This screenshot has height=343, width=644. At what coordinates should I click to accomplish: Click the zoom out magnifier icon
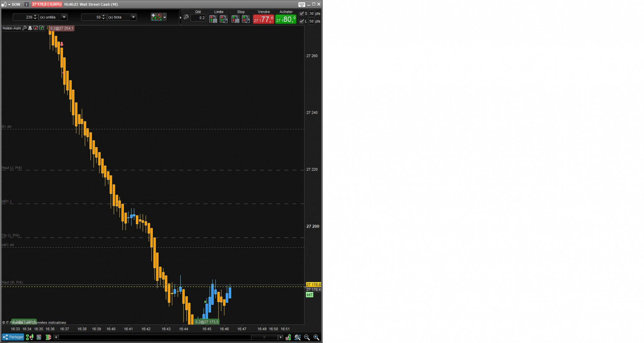click(x=307, y=337)
